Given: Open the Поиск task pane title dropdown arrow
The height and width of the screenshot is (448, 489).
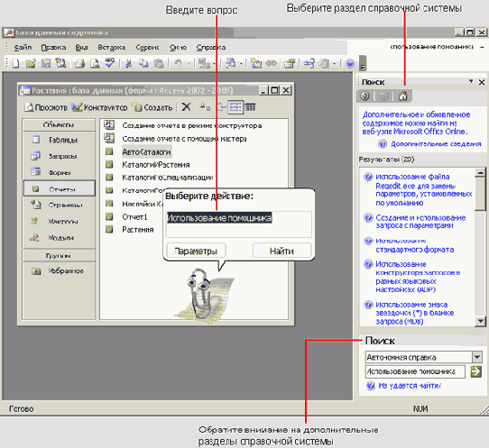Looking at the screenshot, I should pos(471,81).
